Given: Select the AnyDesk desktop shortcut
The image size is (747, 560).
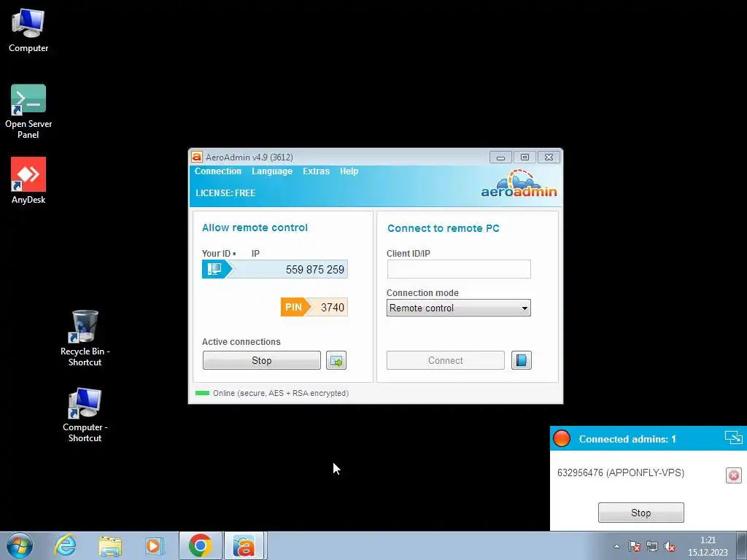Looking at the screenshot, I should click(28, 181).
